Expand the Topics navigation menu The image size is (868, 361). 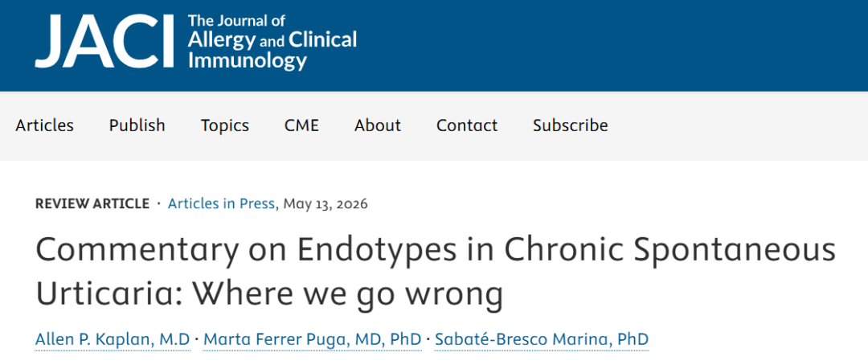tap(225, 125)
